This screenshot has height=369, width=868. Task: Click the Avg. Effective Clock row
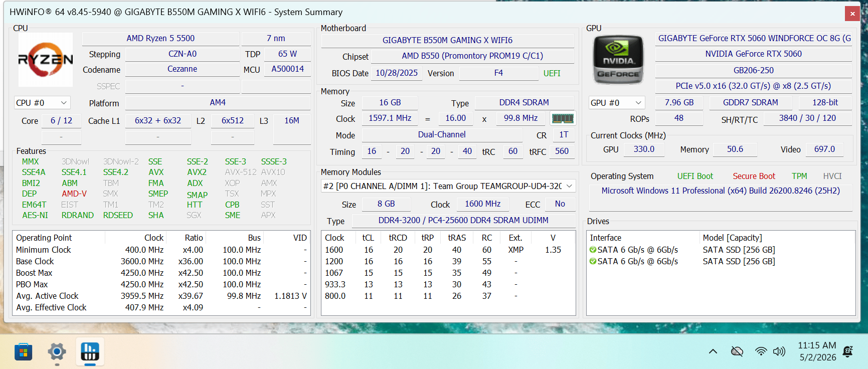pyautogui.click(x=161, y=307)
